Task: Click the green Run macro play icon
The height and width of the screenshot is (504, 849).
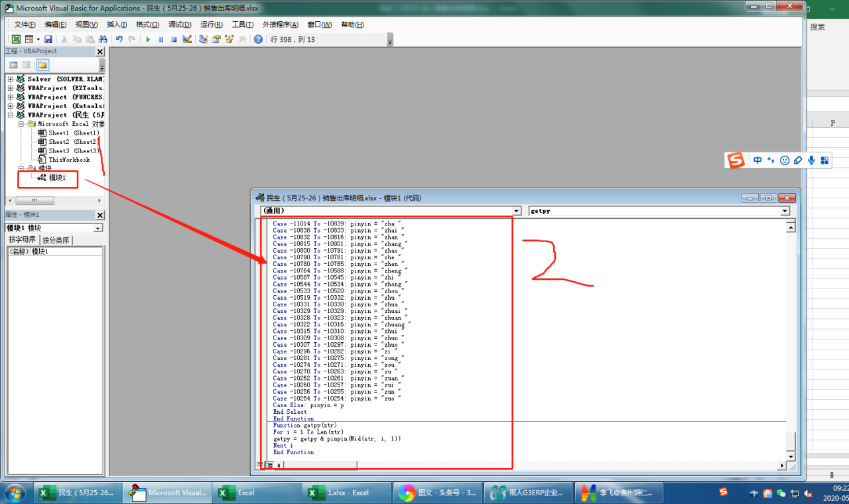Action: [149, 39]
